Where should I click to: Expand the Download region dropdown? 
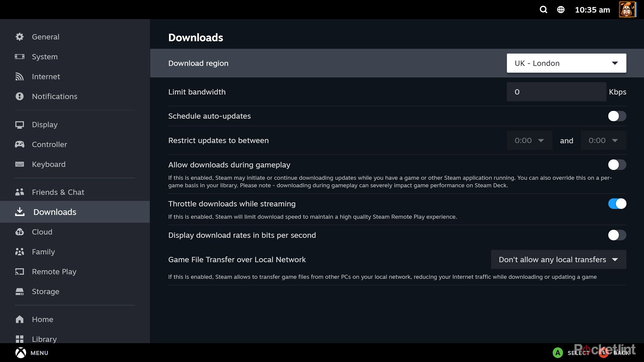567,63
